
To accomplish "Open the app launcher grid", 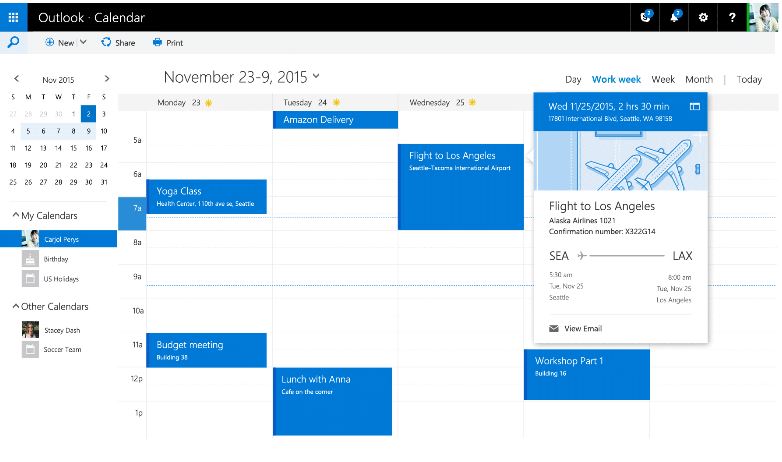I will pyautogui.click(x=13, y=17).
